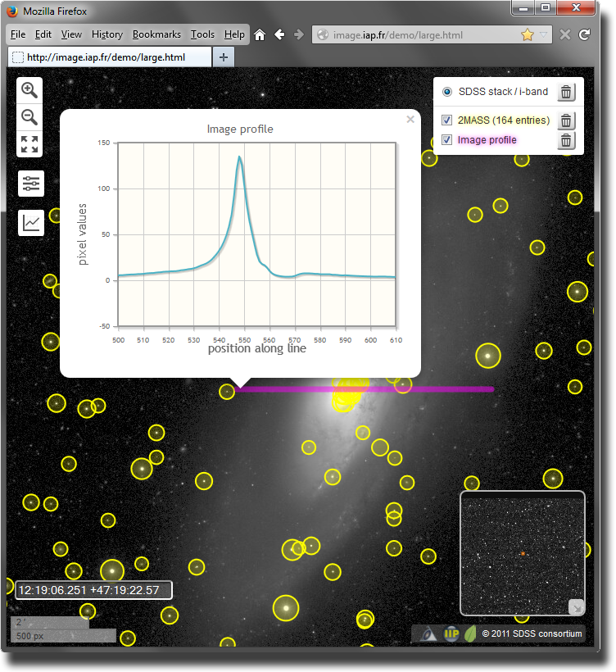The width and height of the screenshot is (616, 672).
Task: Click the Image profile layer label
Action: [487, 140]
